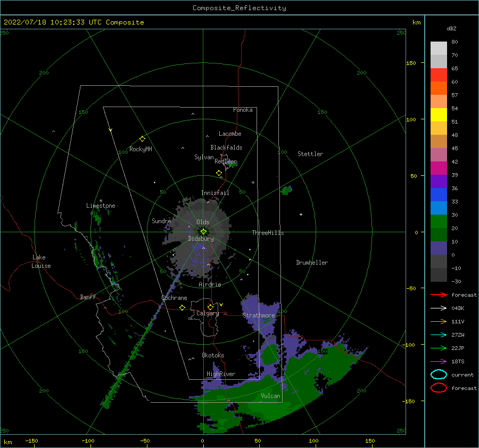
Task: Select the cyan 'current' ellipse icon
Action: coord(439,374)
